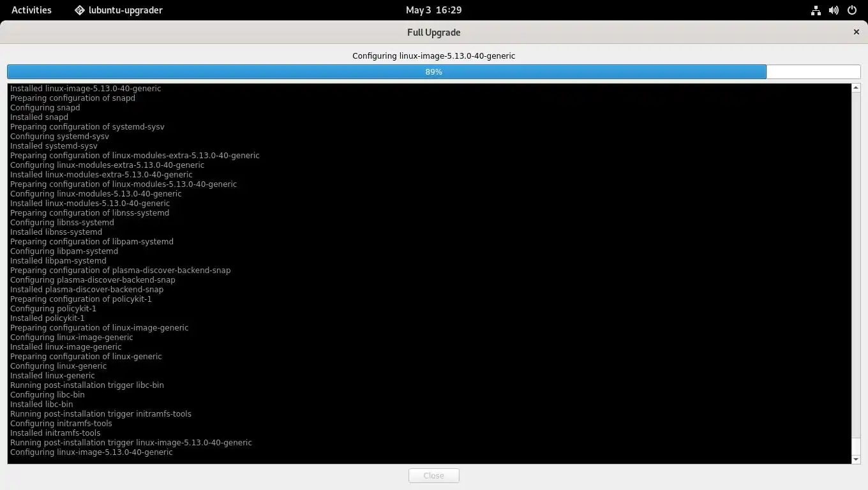Viewport: 868px width, 490px height.
Task: Click line "Installed plasma-discover-backend-snap"
Action: pyautogui.click(x=87, y=290)
